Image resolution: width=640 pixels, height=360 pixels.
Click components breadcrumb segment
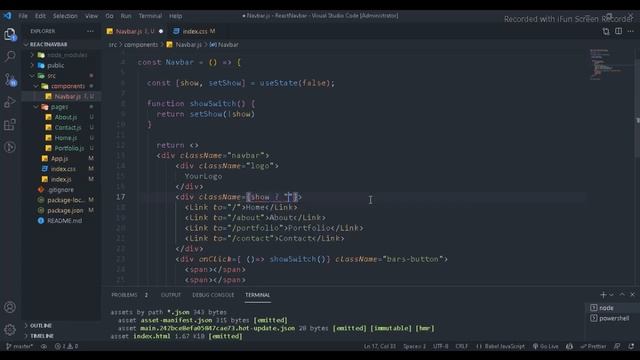point(141,44)
